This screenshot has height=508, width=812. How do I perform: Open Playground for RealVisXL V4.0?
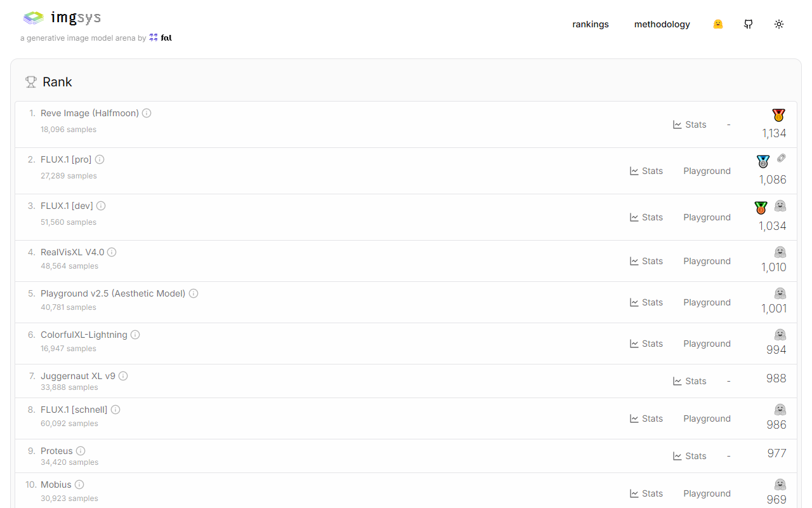707,261
